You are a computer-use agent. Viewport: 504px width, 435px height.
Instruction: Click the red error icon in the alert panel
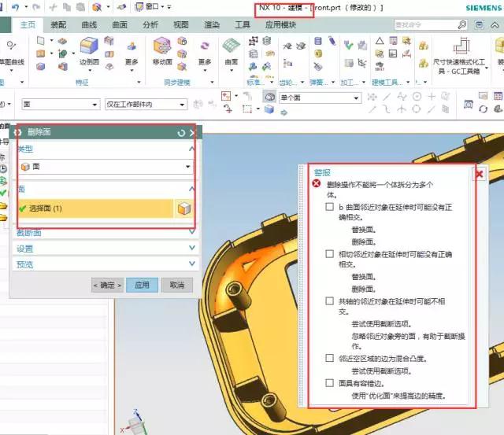click(317, 183)
